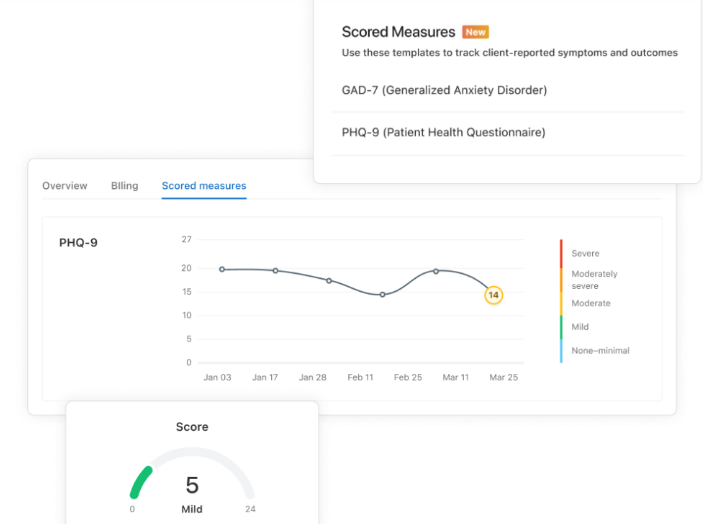Click the orange New badge
Screen dimensions: 703x524
coord(475,32)
